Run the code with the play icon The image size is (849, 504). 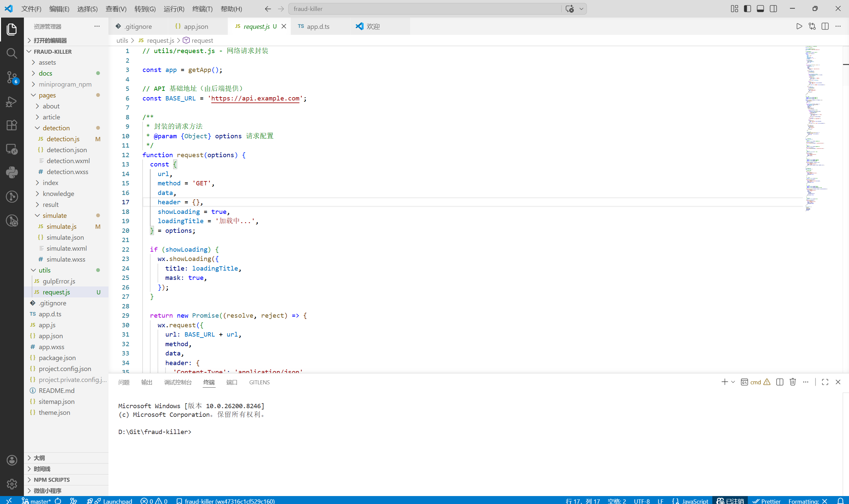[799, 27]
